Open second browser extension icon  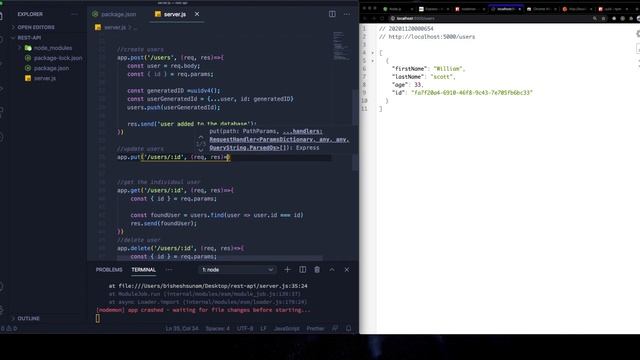point(622,18)
